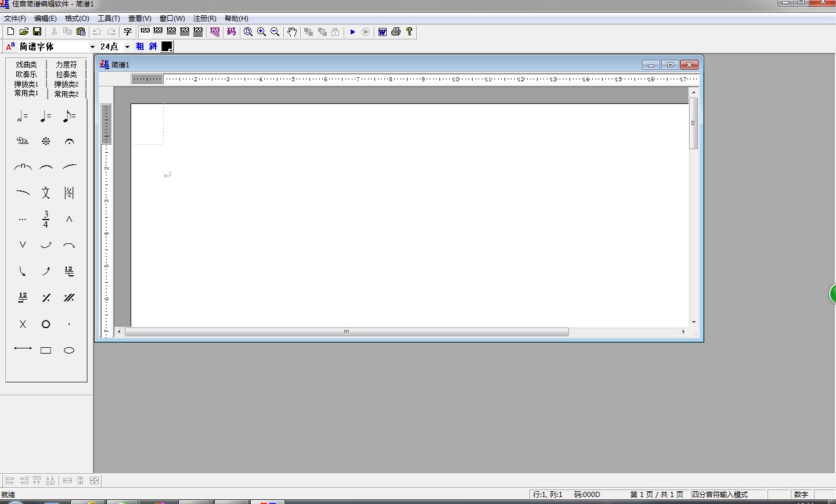Image resolution: width=836 pixels, height=504 pixels.
Task: Select the hand pan tool
Action: tap(292, 32)
